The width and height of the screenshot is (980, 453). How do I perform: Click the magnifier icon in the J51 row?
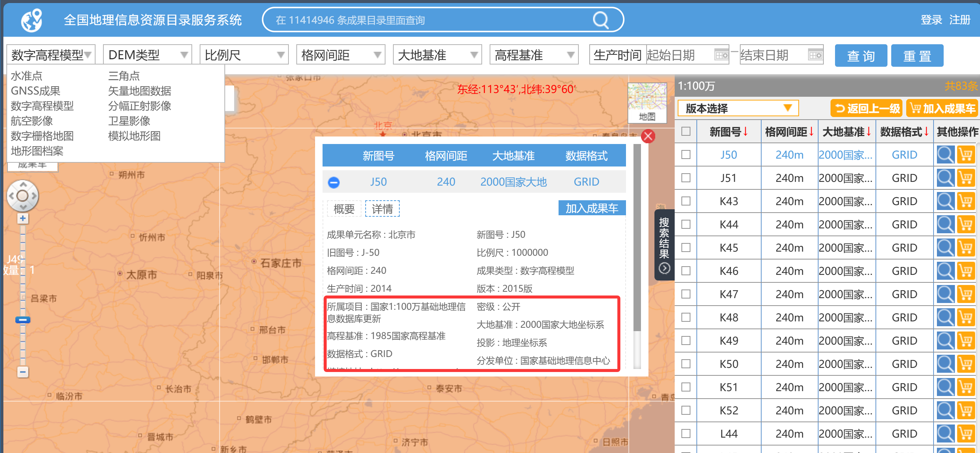[x=945, y=178]
